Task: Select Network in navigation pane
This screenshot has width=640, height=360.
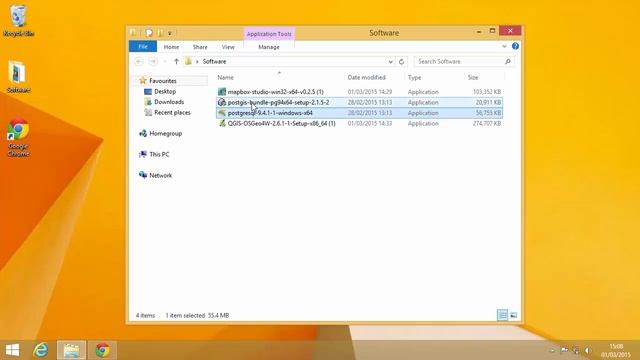Action: (160, 176)
